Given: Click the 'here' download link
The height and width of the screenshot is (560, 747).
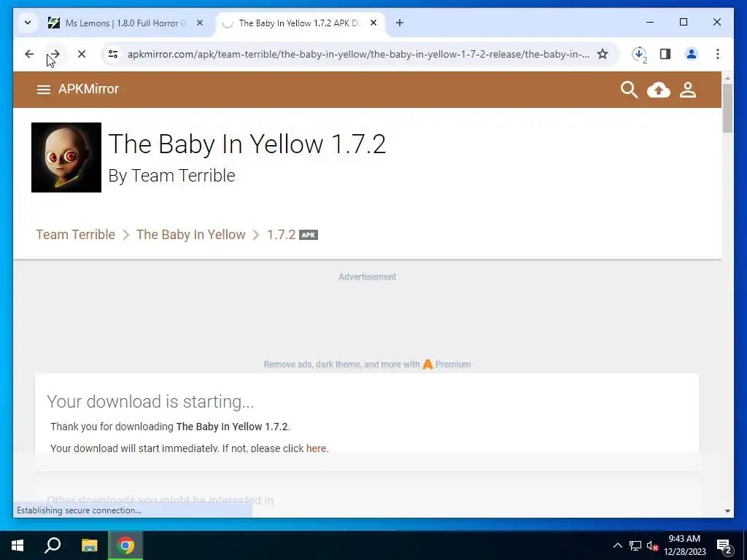Looking at the screenshot, I should pyautogui.click(x=317, y=448).
